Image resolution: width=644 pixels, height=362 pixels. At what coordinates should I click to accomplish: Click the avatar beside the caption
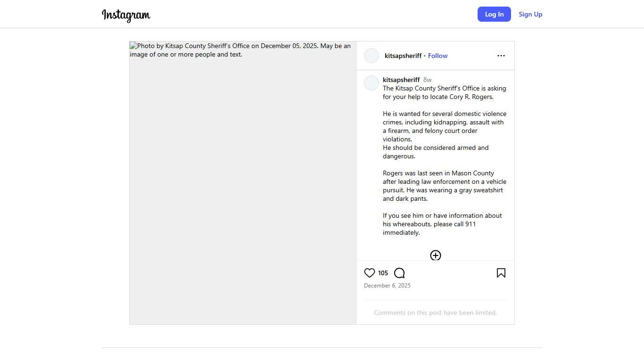(x=372, y=83)
